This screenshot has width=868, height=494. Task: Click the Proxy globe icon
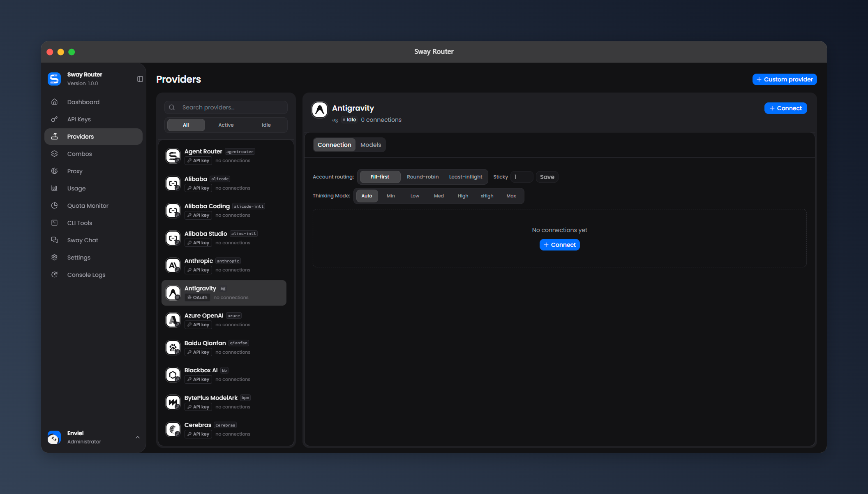click(x=54, y=171)
